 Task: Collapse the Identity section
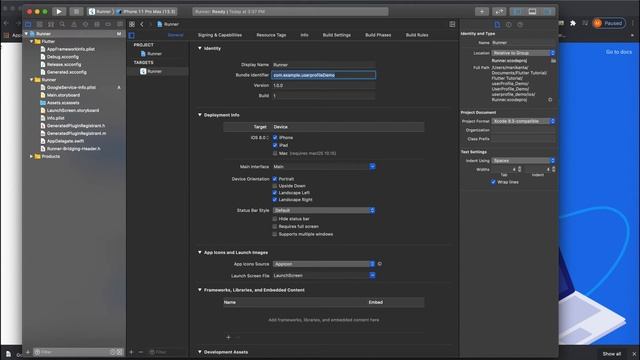200,48
